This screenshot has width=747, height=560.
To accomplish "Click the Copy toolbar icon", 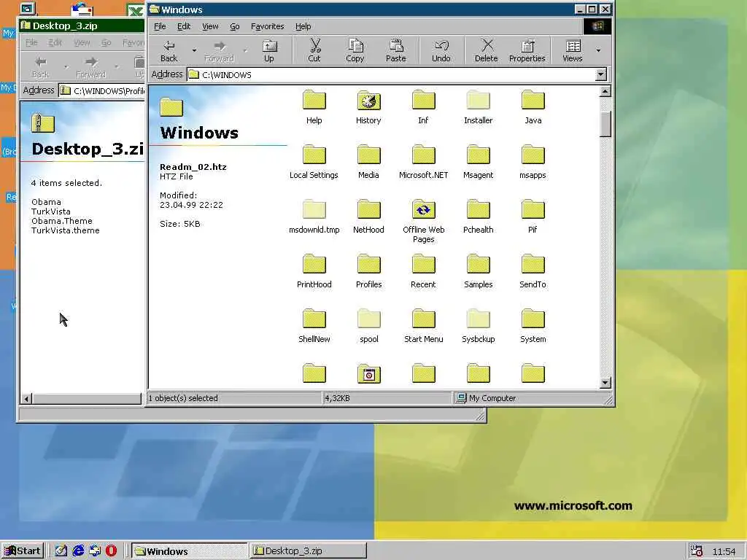I will 355,51.
